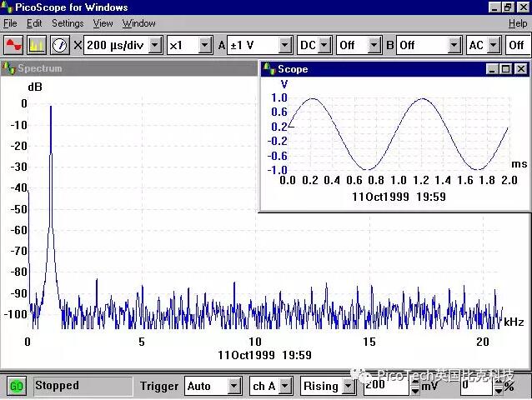Viewport: 532px width, 400px height.
Task: Open the Rising trigger direction dropdown
Action: [x=346, y=386]
